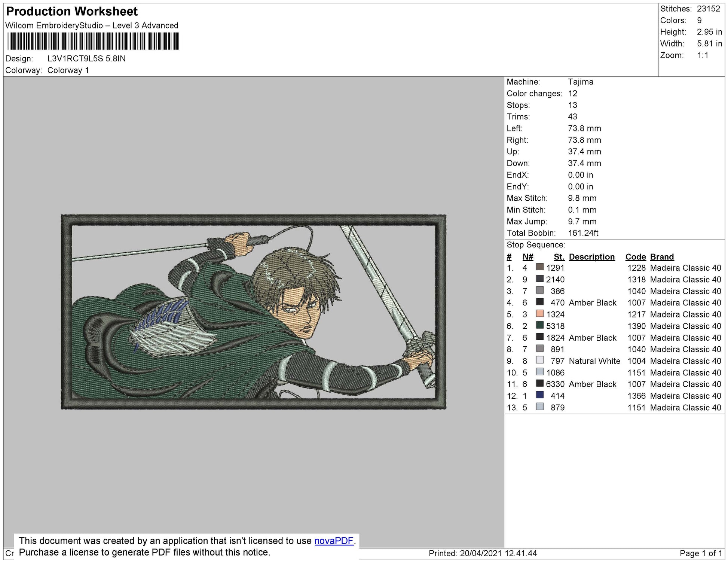Click the embroidered character design preview
This screenshot has height=563, width=728.
tap(254, 312)
